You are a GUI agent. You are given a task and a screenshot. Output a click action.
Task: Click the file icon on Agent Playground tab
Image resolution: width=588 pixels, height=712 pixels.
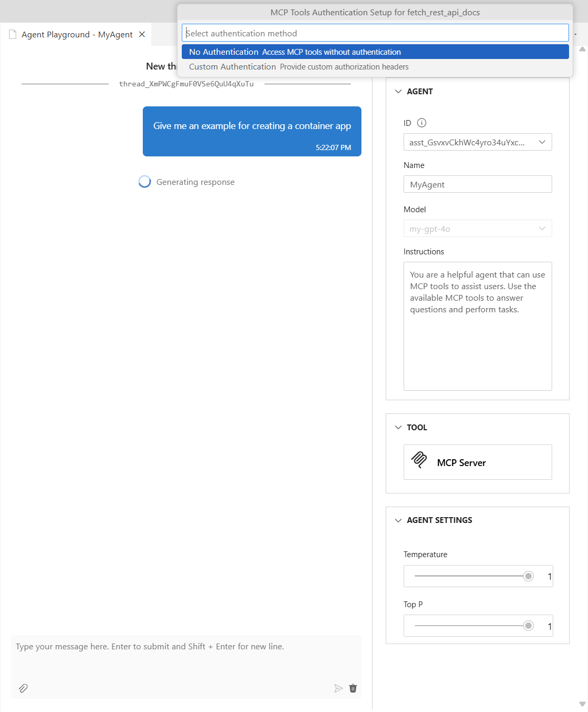13,34
